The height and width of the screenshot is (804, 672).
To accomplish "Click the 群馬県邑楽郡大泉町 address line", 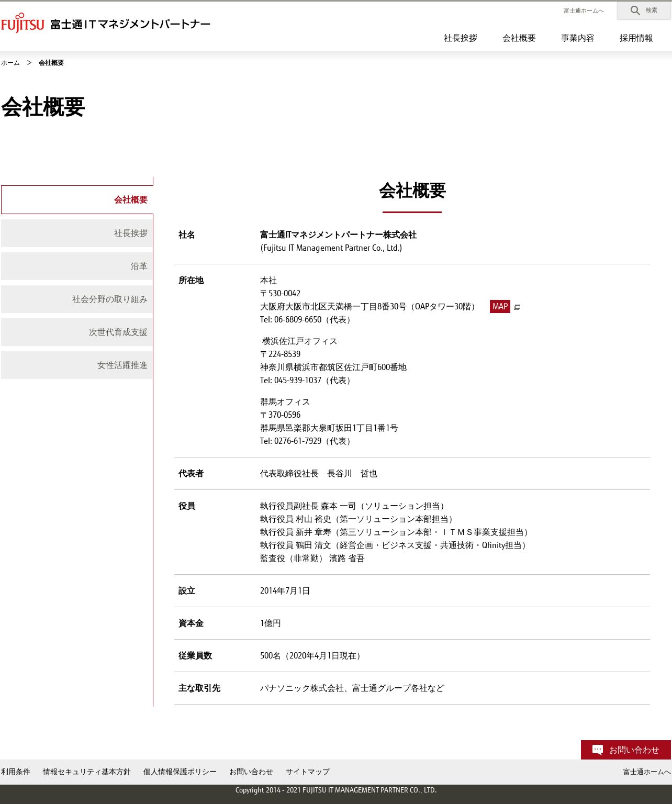I will 329,428.
